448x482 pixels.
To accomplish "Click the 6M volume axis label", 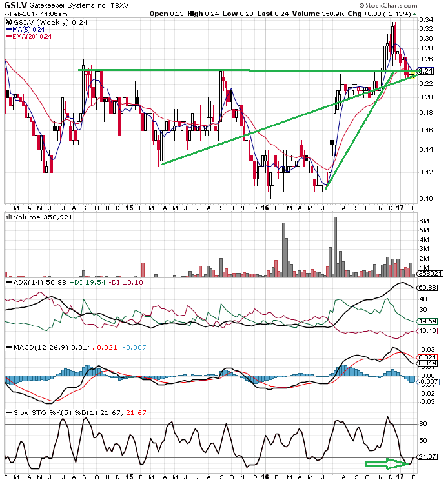I will click(x=424, y=221).
